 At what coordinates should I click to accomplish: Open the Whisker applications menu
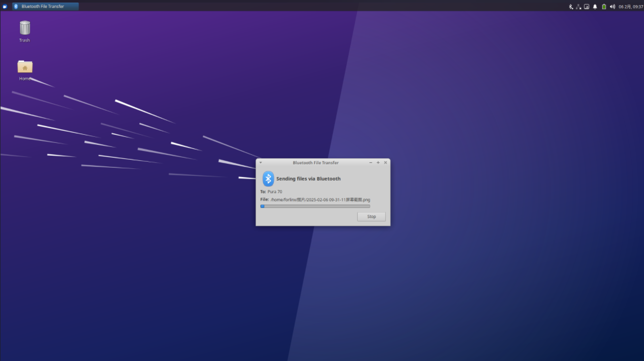pyautogui.click(x=5, y=6)
